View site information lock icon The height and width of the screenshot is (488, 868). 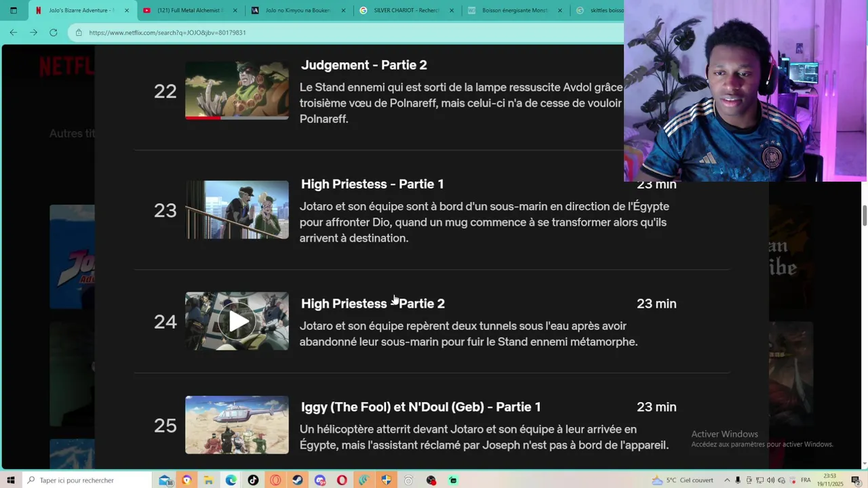(x=79, y=33)
